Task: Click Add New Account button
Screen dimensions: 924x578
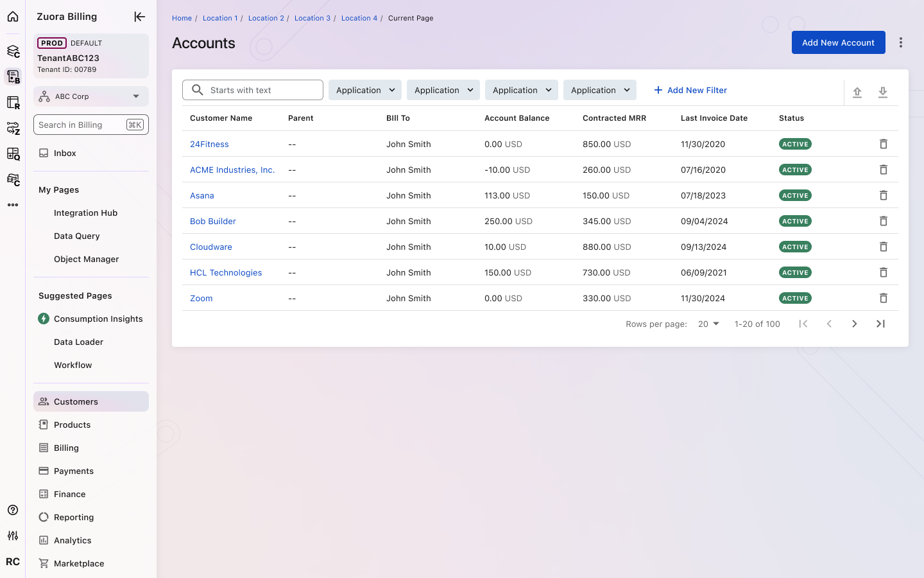Action: pyautogui.click(x=838, y=42)
